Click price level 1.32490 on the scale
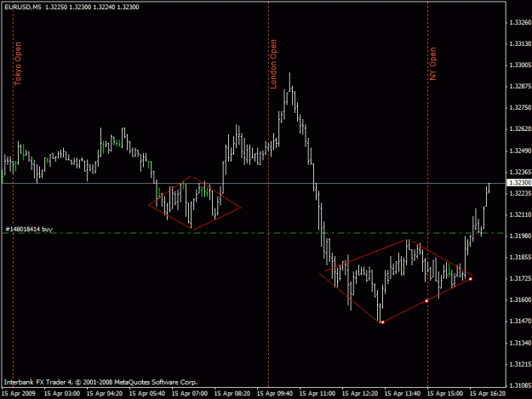The height and width of the screenshot is (399, 532). pyautogui.click(x=520, y=151)
